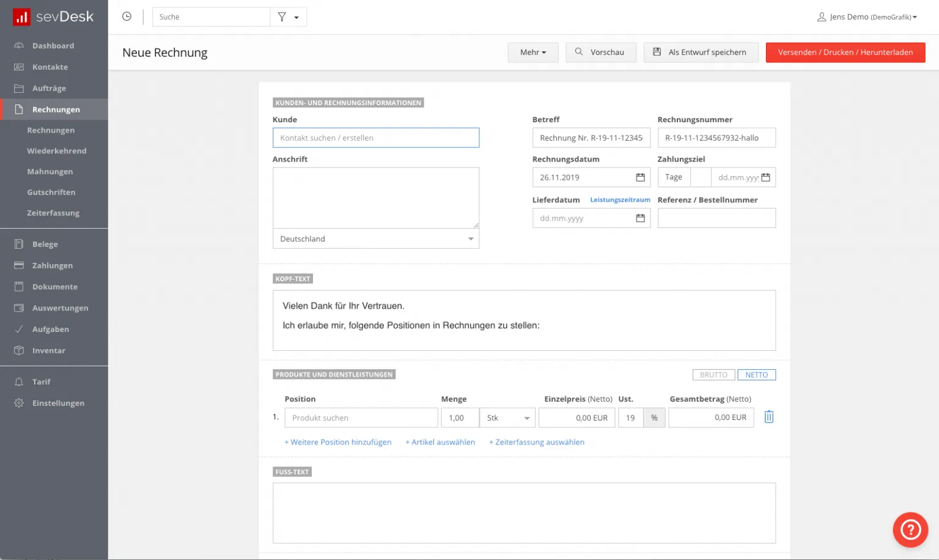
Task: Open the Jens Demo user menu
Action: click(867, 17)
